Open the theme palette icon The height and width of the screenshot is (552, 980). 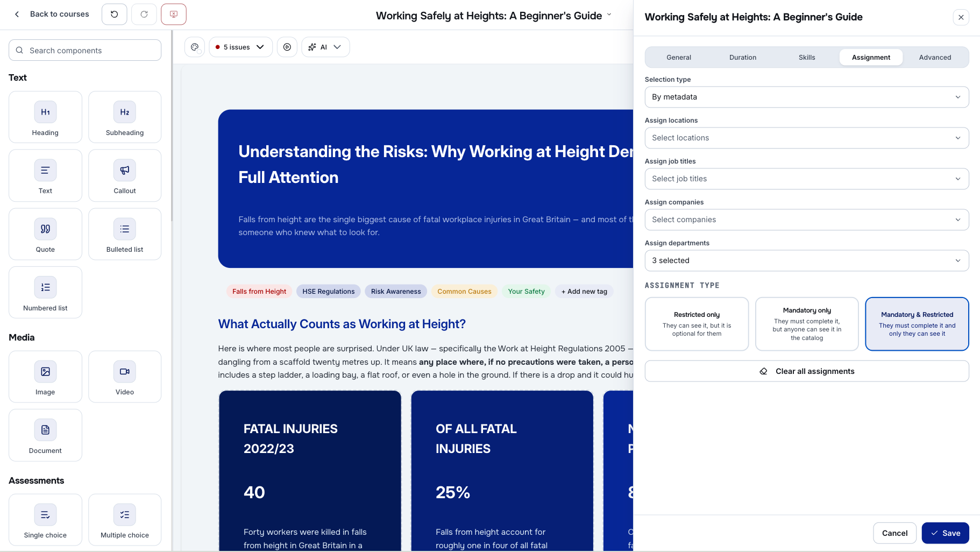(195, 47)
